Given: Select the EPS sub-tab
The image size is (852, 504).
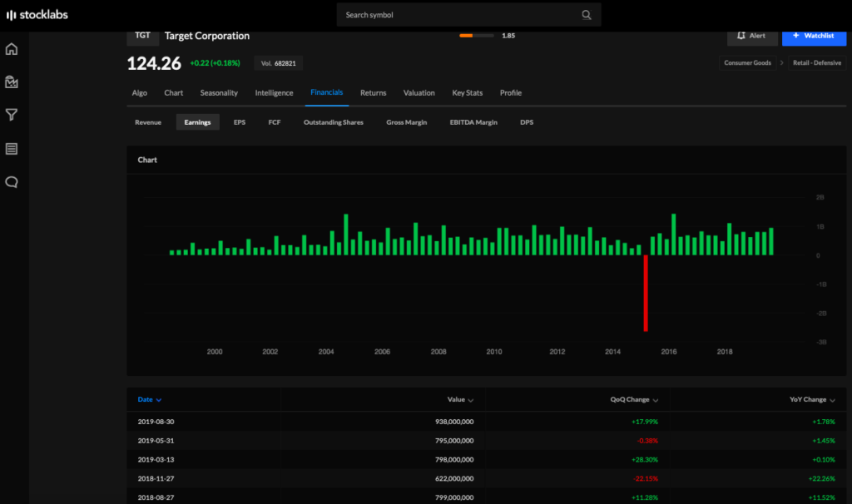Looking at the screenshot, I should 240,122.
